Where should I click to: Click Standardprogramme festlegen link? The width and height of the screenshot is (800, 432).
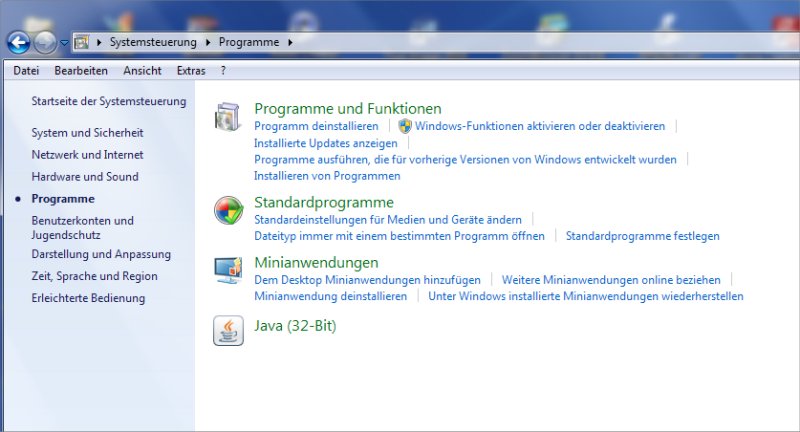[x=642, y=236]
